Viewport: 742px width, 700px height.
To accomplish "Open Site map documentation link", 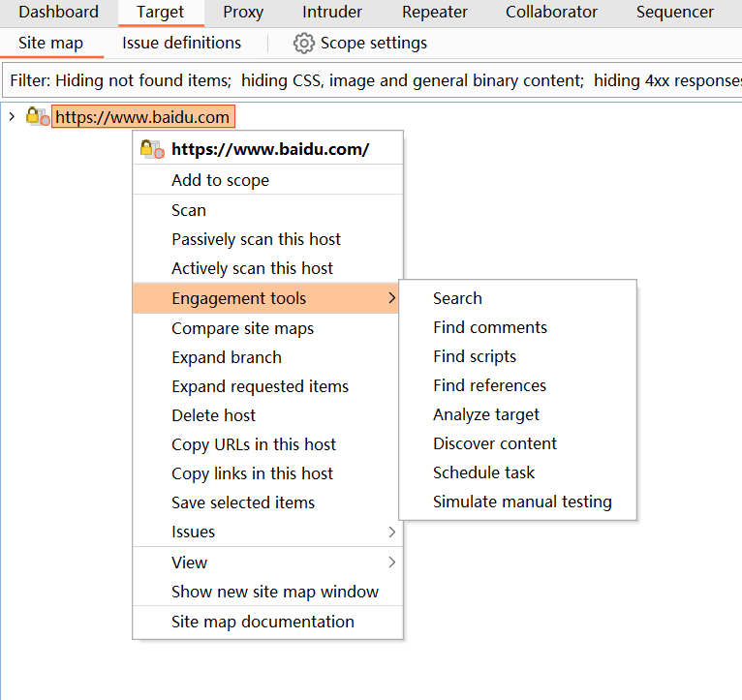I will click(263, 622).
